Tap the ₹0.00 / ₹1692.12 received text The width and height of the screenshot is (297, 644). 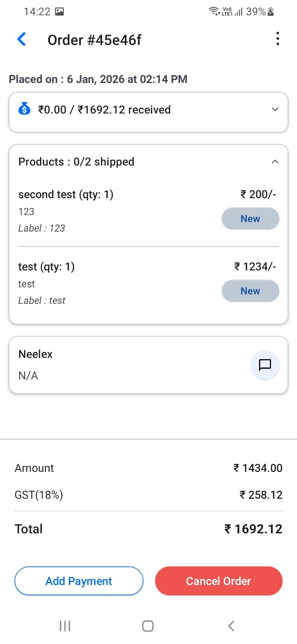tap(104, 110)
